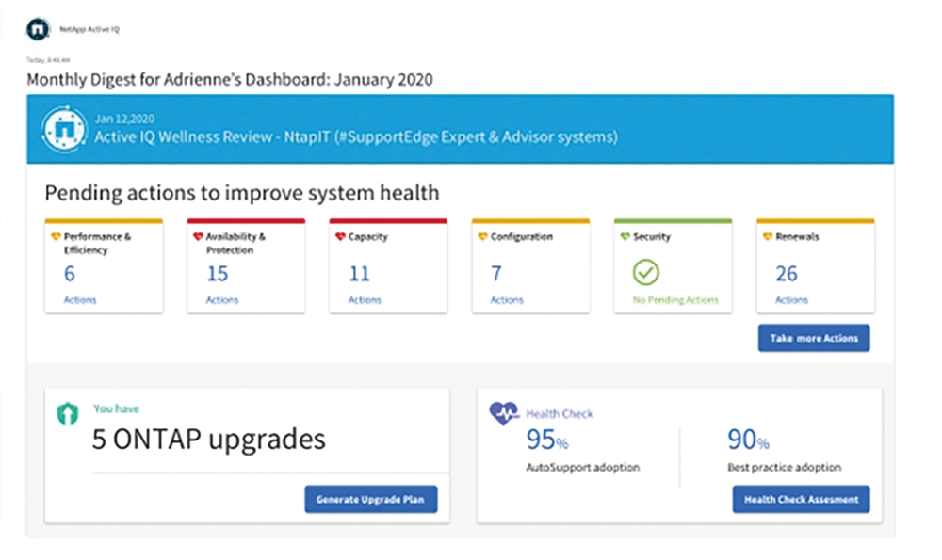This screenshot has height=560, width=942.
Task: Select the Configuration card title
Action: point(522,236)
